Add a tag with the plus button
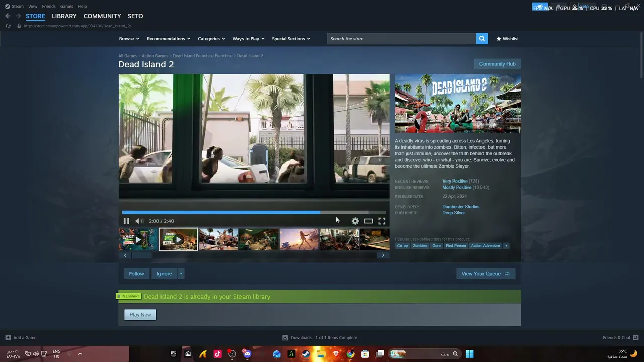This screenshot has width=644, height=362. click(x=506, y=246)
